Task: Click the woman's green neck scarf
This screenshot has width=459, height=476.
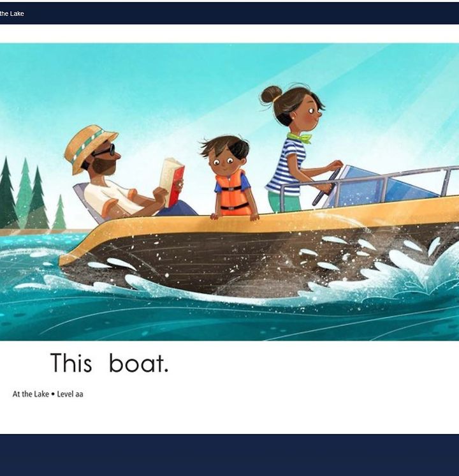Action: pyautogui.click(x=300, y=137)
